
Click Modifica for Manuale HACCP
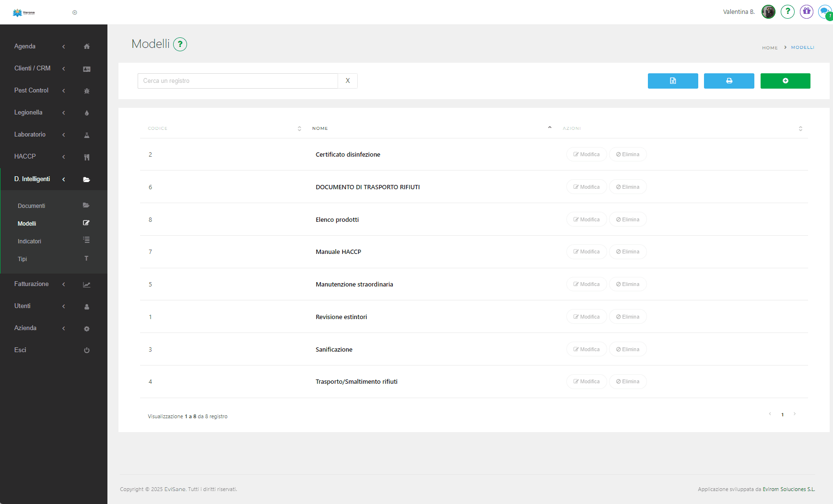click(586, 252)
